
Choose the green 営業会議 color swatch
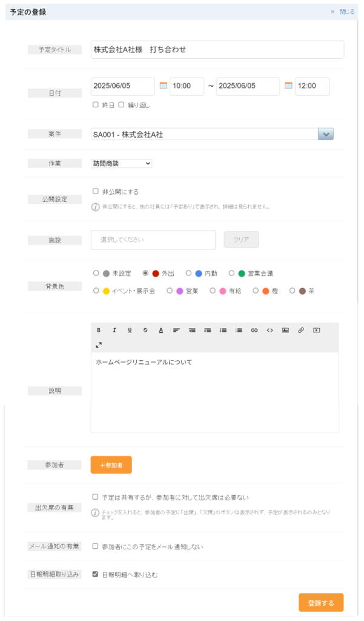click(x=241, y=274)
